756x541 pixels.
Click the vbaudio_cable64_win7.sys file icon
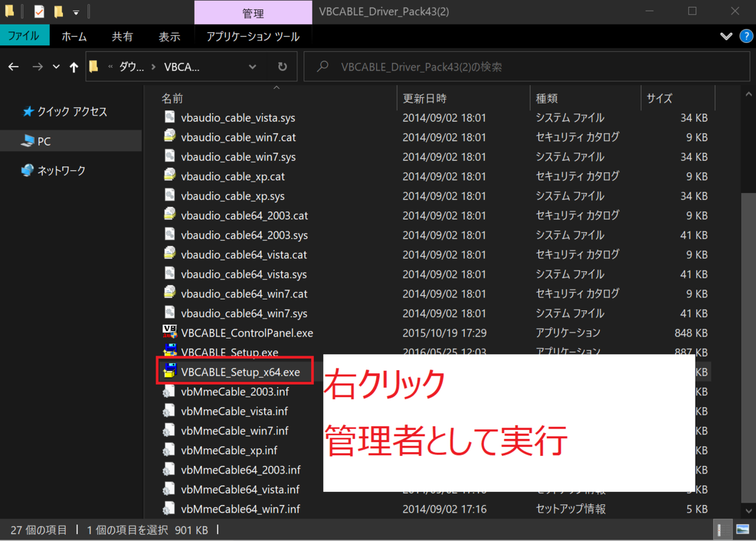[x=169, y=312]
